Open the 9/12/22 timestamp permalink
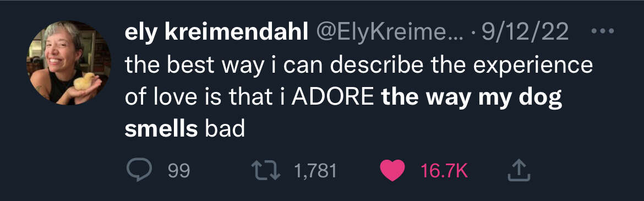644x201 pixels. pyautogui.click(x=525, y=32)
